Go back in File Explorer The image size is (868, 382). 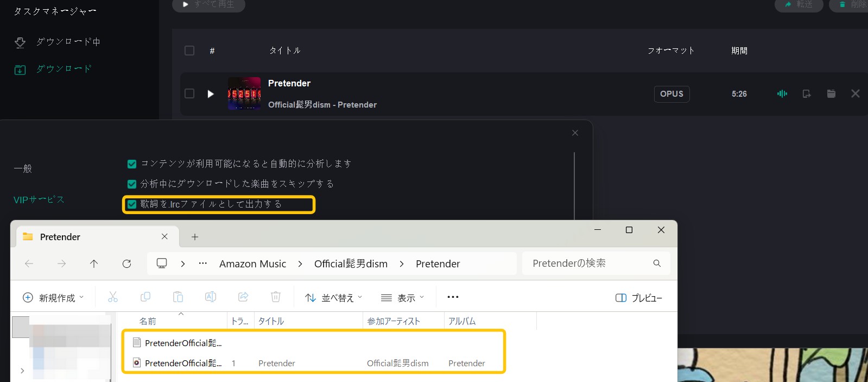[x=29, y=264]
